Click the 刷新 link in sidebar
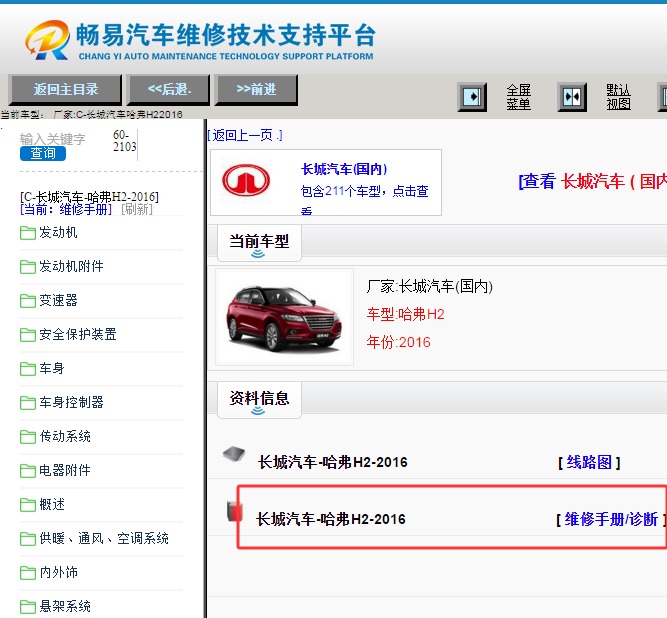The height and width of the screenshot is (618, 667). coord(137,209)
